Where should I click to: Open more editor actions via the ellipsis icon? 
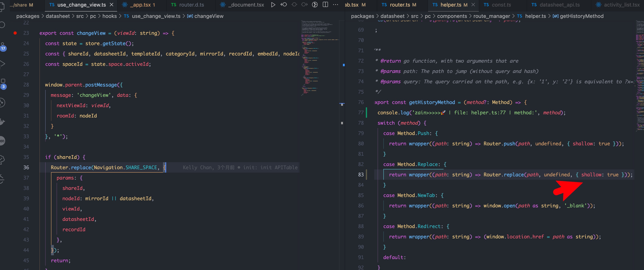[336, 5]
